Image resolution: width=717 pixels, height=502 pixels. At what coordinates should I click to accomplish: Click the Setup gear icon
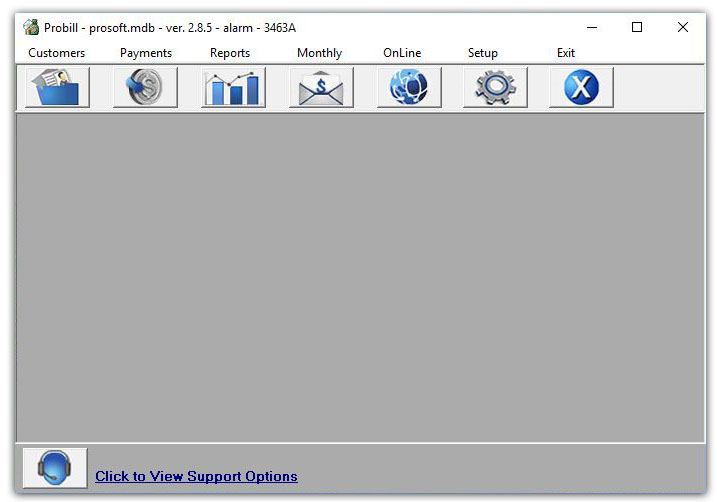pyautogui.click(x=495, y=87)
